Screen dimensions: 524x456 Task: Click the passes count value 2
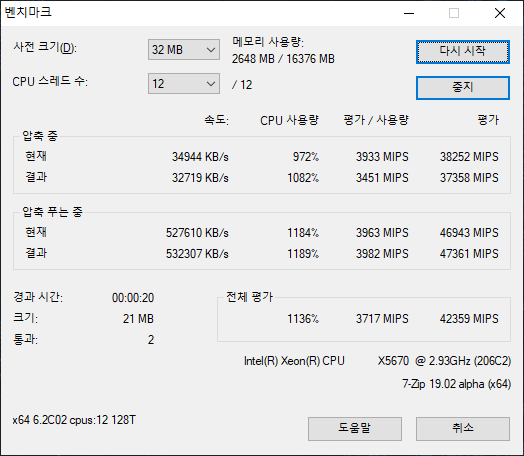coord(151,340)
